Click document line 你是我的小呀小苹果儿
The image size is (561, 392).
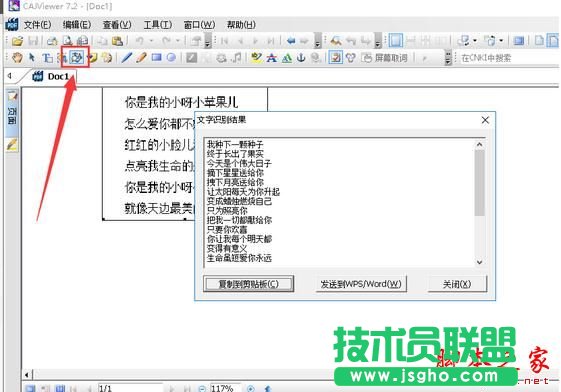[181, 102]
